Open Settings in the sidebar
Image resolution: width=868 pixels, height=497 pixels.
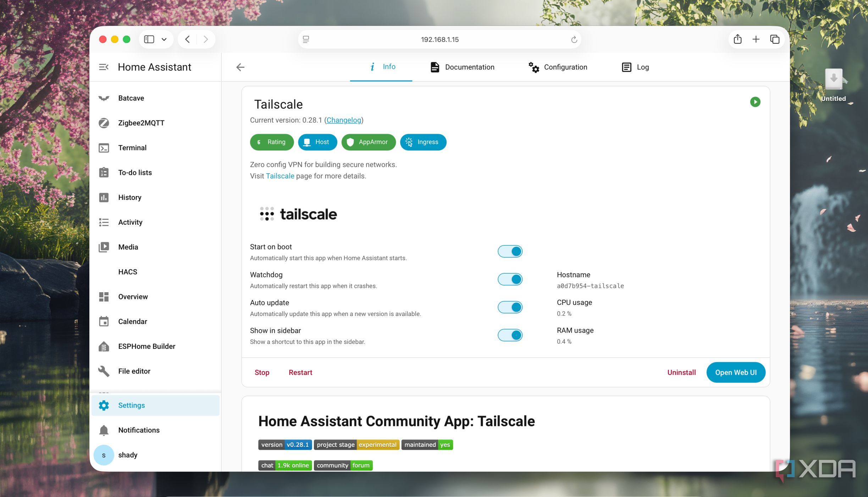[x=155, y=405]
